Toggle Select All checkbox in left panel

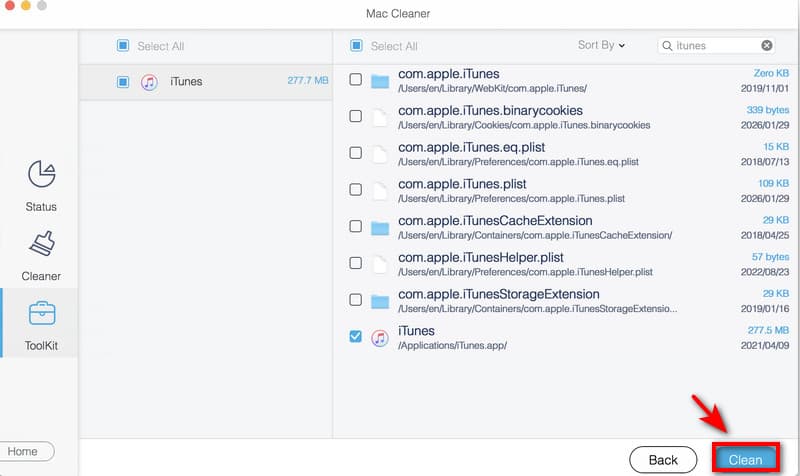(123, 46)
